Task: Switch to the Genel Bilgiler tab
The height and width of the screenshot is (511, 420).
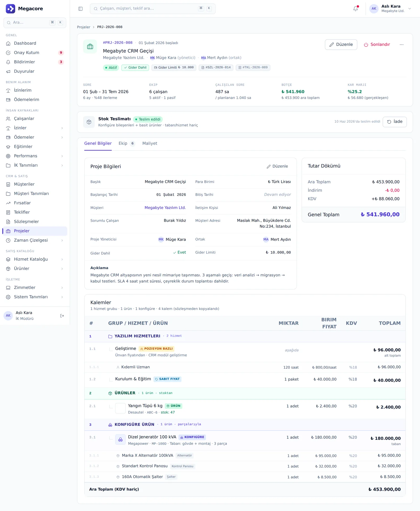Action: (98, 143)
